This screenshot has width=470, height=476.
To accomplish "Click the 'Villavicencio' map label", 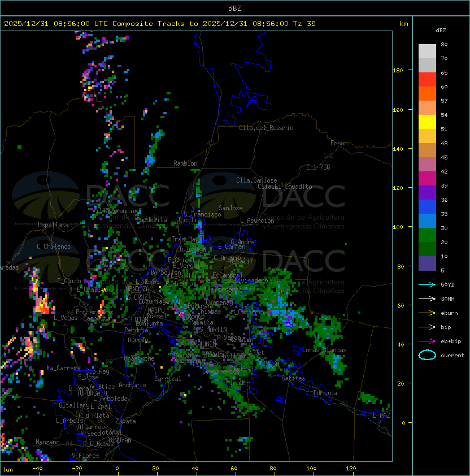I will pos(115,211).
